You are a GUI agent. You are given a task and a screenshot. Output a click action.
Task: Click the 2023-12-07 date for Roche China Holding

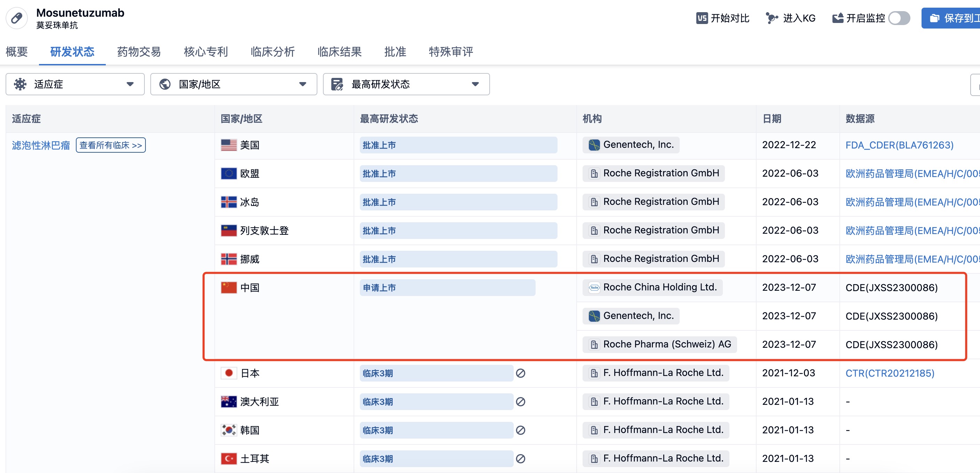pos(789,287)
